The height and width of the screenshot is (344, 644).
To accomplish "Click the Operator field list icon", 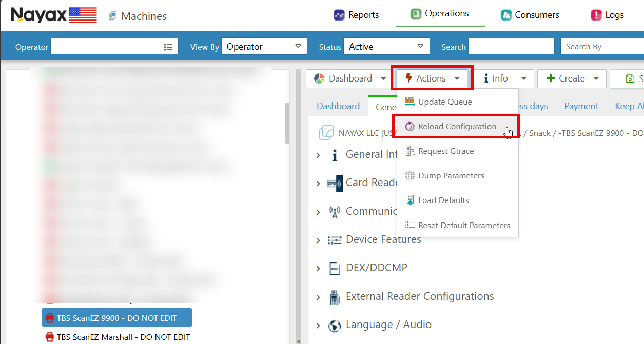I will (x=168, y=47).
